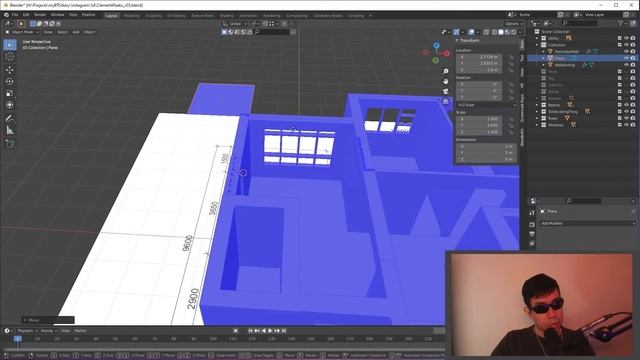
Task: Toggle viewport overlays button
Action: [471, 32]
